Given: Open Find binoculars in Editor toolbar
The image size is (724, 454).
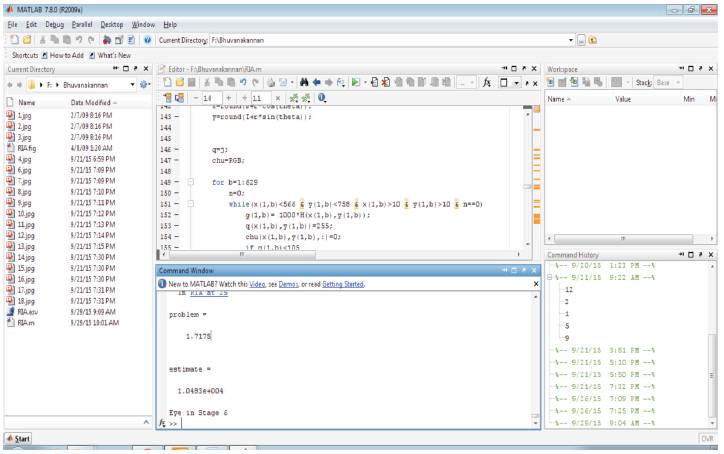Looking at the screenshot, I should pyautogui.click(x=304, y=83).
